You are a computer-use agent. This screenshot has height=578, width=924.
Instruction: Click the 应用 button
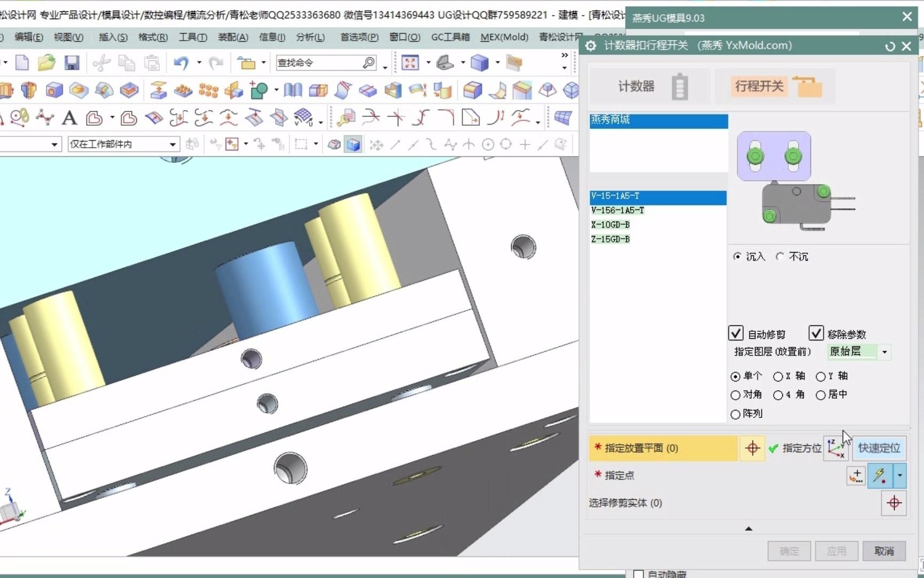coord(836,551)
